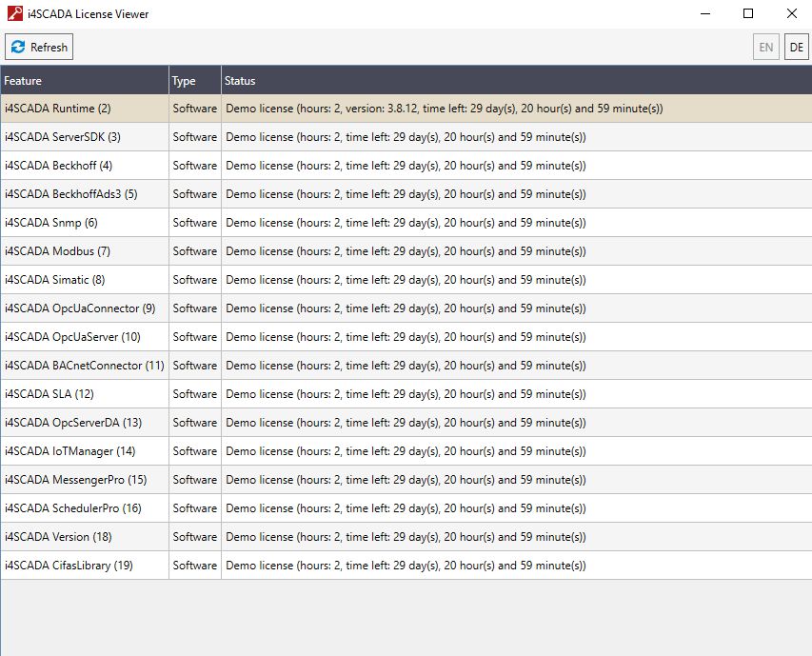
Task: Select the i4SCADA Simatic (8) row
Action: [406, 280]
